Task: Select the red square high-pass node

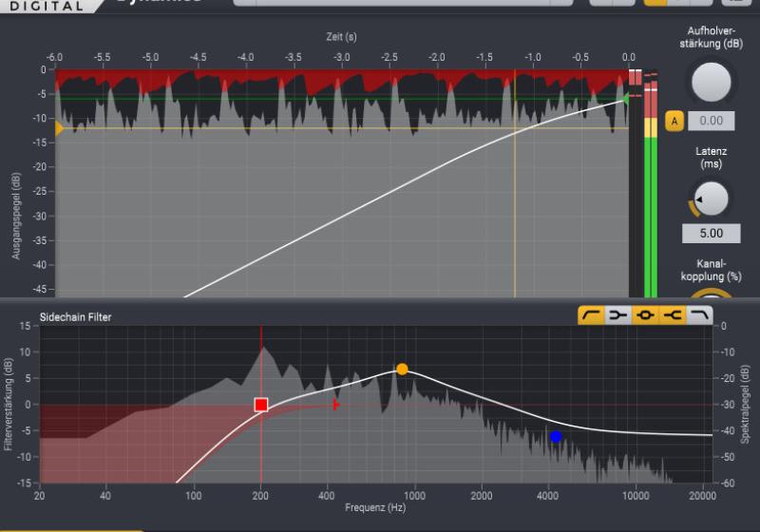Action: (261, 405)
